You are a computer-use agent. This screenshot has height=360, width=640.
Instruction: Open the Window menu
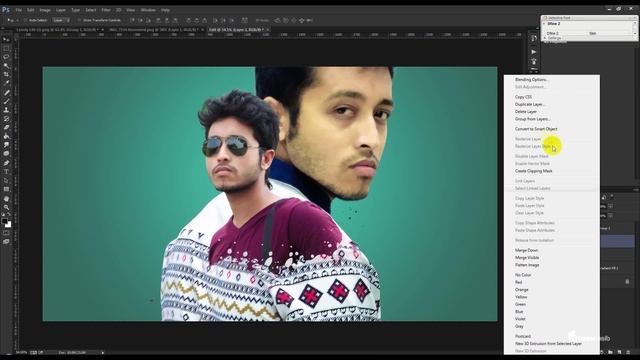click(148, 10)
